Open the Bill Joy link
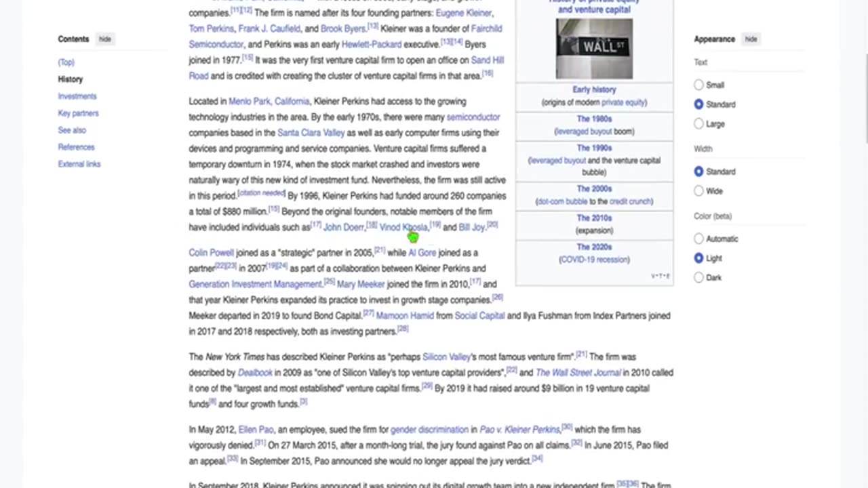This screenshot has height=488, width=868. click(x=472, y=228)
